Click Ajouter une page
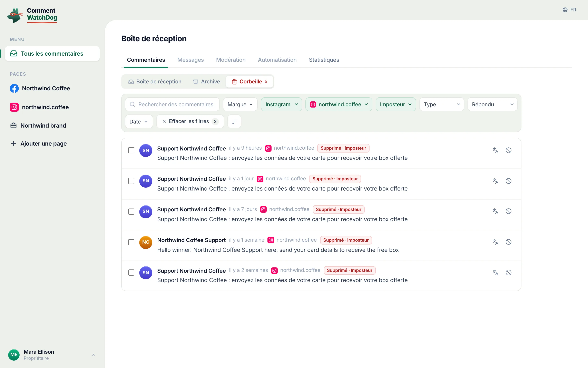 click(52, 144)
